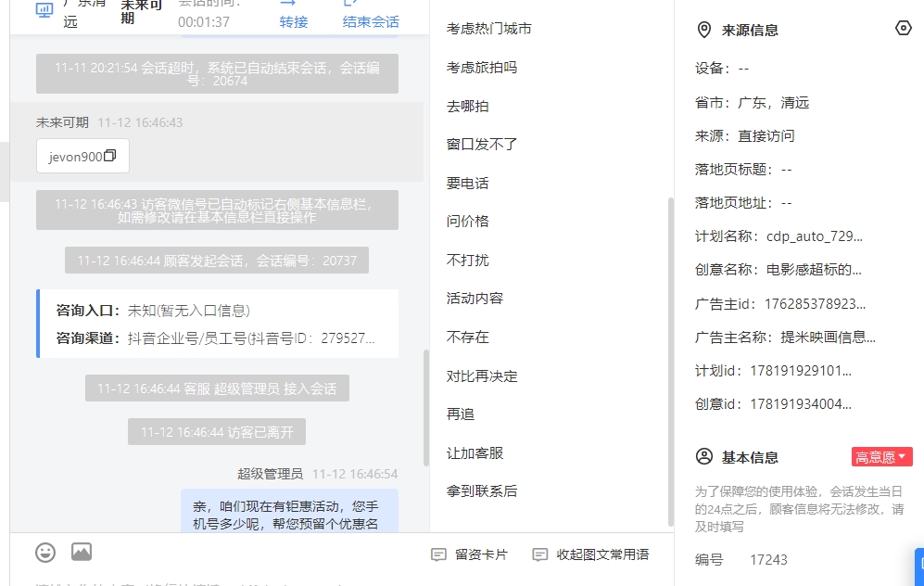924x586 pixels.
Task: Select quick reply 窗口发不了
Action: [x=482, y=145]
